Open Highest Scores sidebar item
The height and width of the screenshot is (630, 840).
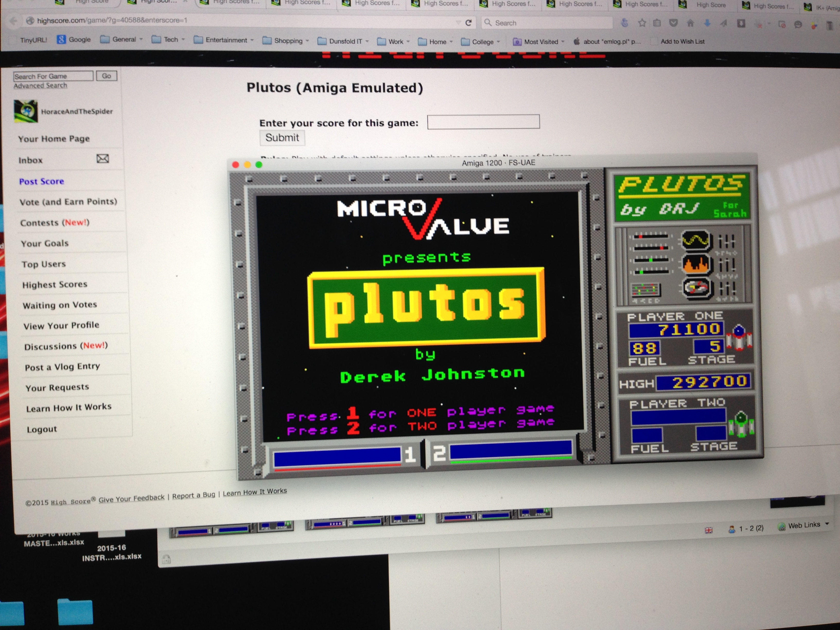55,284
